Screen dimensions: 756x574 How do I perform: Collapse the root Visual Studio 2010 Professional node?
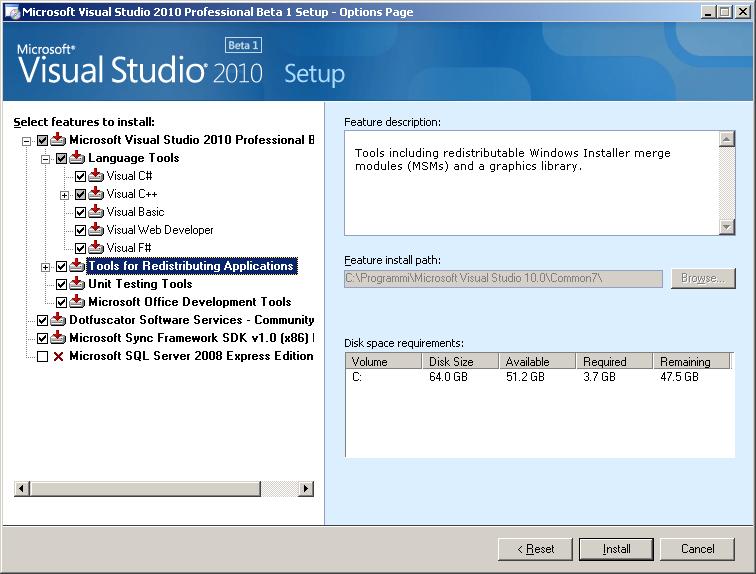[27, 141]
